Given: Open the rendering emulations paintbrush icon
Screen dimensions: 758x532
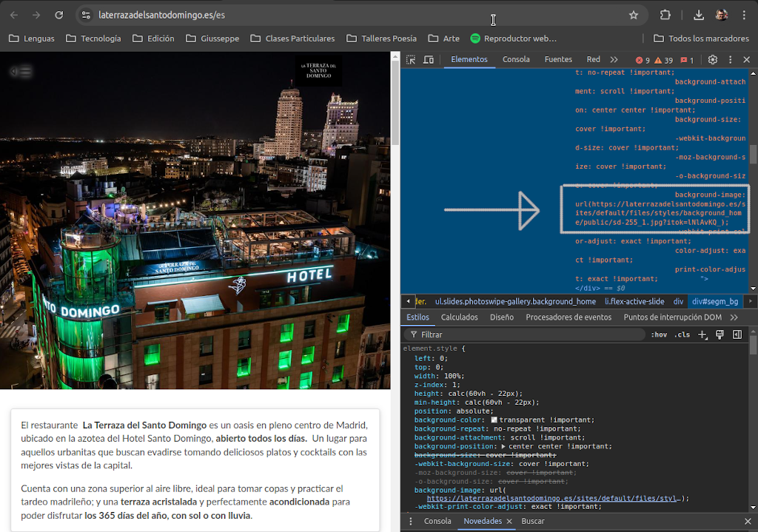Looking at the screenshot, I should tap(720, 334).
